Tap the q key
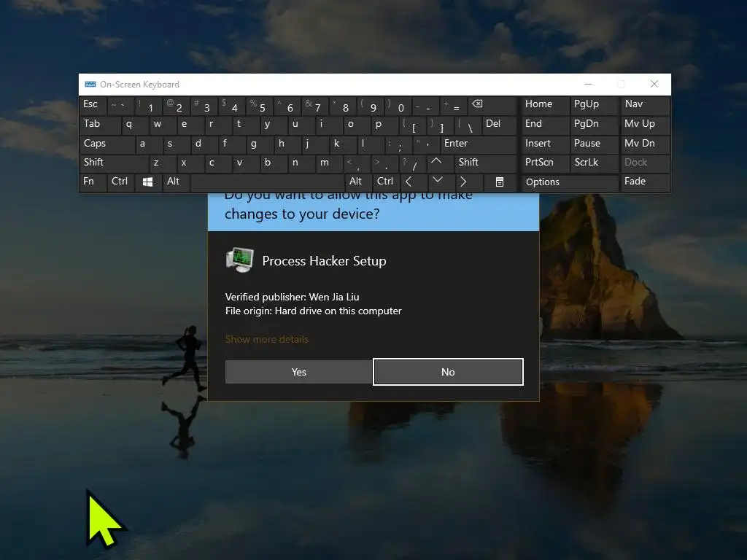Screen dimensions: 747x560 click(134, 124)
